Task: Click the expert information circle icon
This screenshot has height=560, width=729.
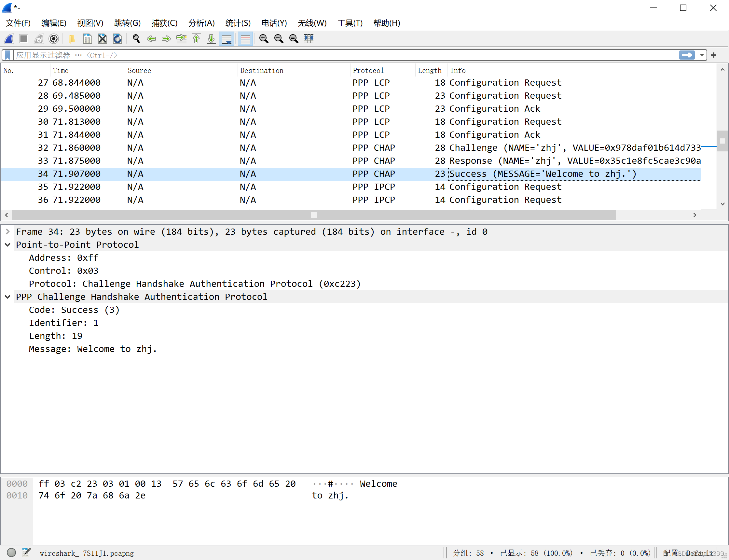Action: click(x=11, y=553)
